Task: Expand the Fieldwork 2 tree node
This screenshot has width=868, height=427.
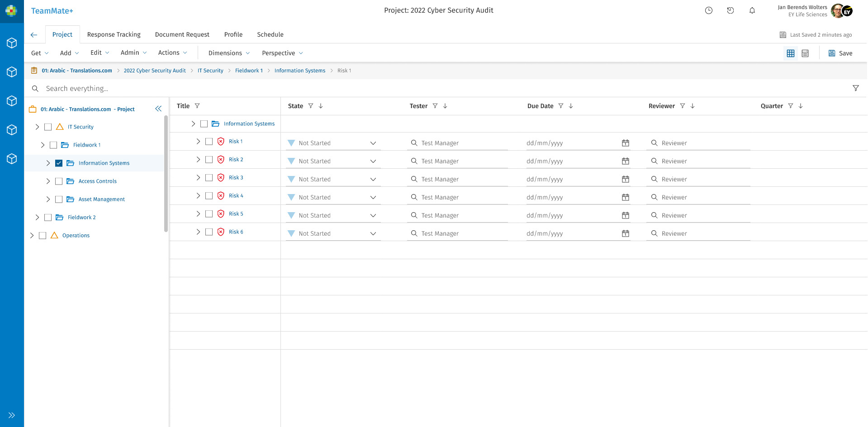Action: pyautogui.click(x=37, y=217)
